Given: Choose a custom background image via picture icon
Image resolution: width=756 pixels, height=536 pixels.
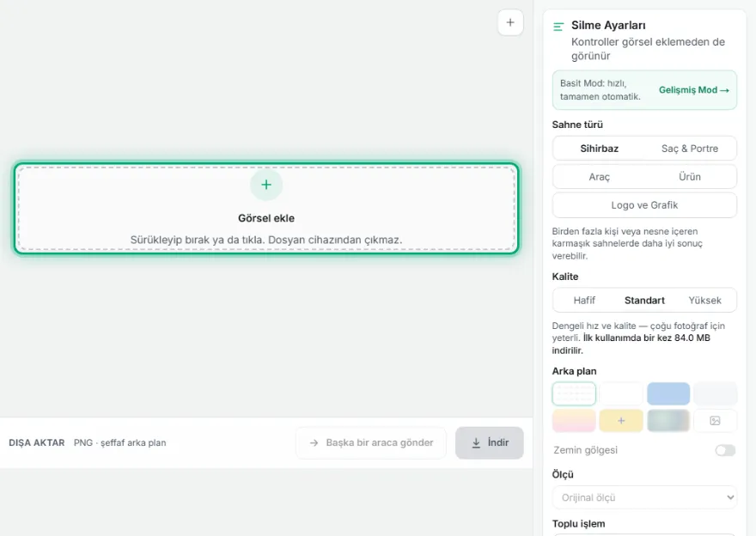Looking at the screenshot, I should pos(715,421).
